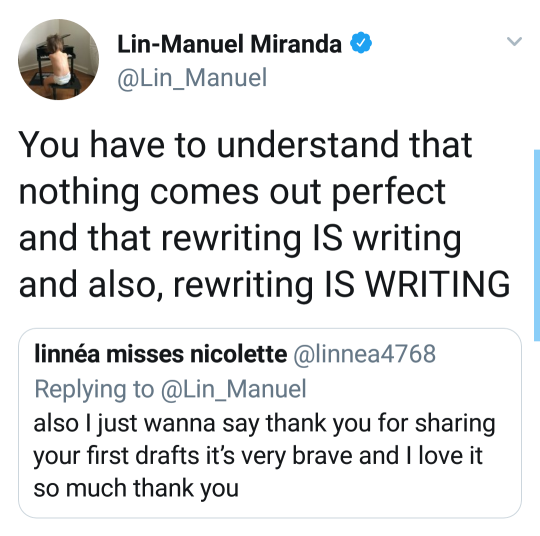This screenshot has width=540, height=536.
Task: Click the line "and that rewriting IS writing"
Action: tap(240, 239)
